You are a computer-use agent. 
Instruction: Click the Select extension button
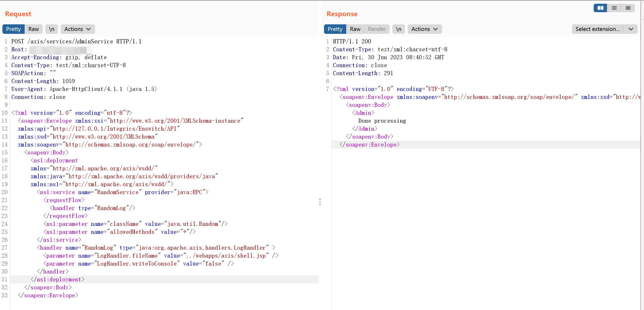click(x=597, y=29)
